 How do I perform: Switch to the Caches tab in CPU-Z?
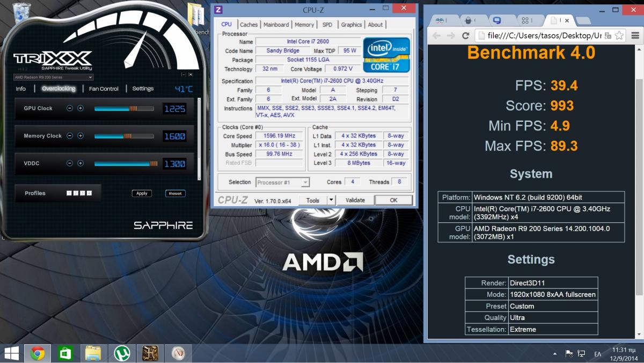coord(248,25)
